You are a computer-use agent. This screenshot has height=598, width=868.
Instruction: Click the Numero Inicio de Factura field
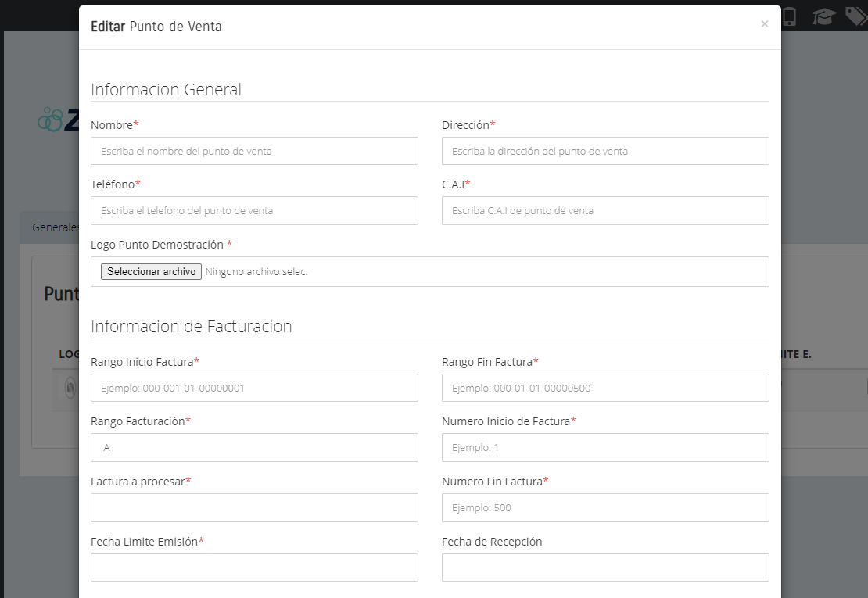tap(605, 448)
